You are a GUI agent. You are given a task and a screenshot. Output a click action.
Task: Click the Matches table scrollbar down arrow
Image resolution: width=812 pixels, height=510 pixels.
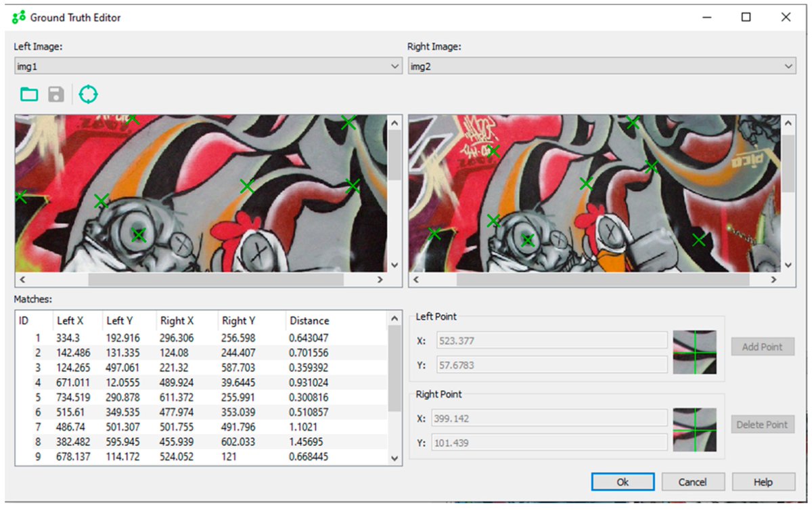tap(395, 459)
